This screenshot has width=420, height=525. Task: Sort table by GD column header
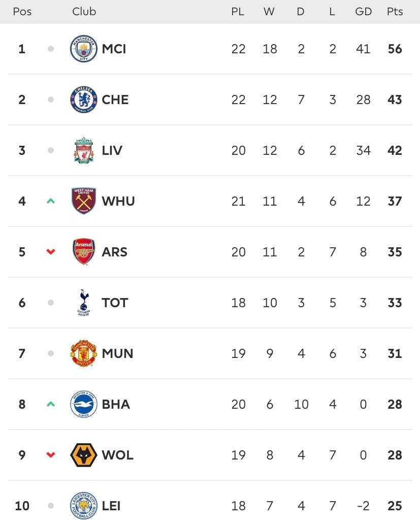pos(364,12)
